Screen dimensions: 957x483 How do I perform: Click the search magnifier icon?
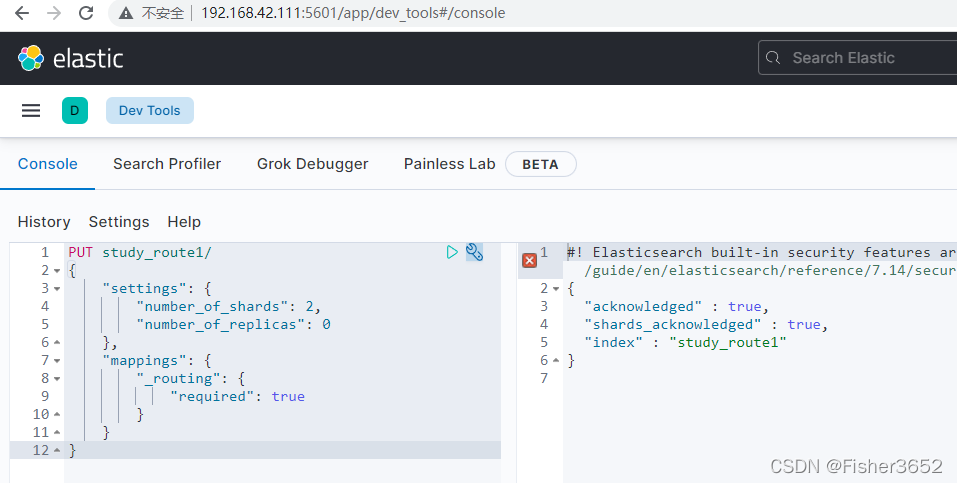click(x=773, y=58)
